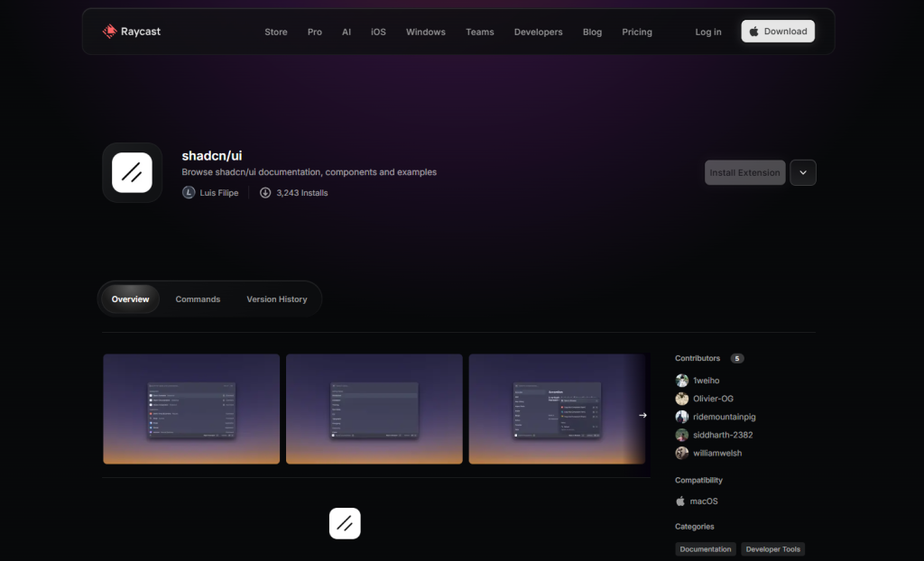Click the Contributors heading
This screenshot has height=561, width=924.
coord(698,358)
